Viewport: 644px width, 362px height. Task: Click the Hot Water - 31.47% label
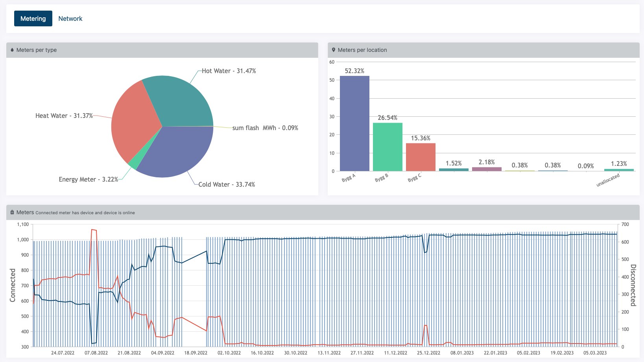coord(229,71)
